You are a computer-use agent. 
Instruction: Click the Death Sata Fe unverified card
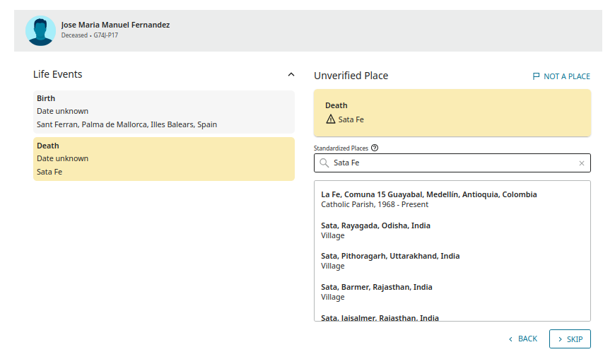tap(452, 112)
